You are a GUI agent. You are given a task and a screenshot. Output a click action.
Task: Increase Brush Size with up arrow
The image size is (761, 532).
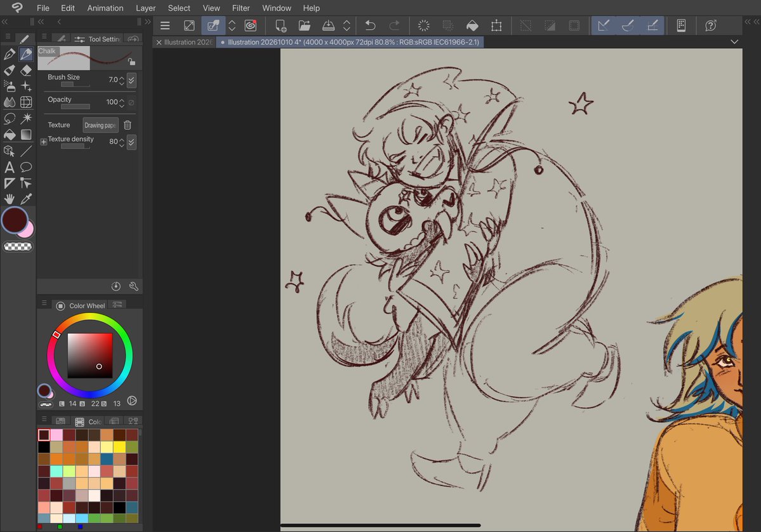click(122, 77)
